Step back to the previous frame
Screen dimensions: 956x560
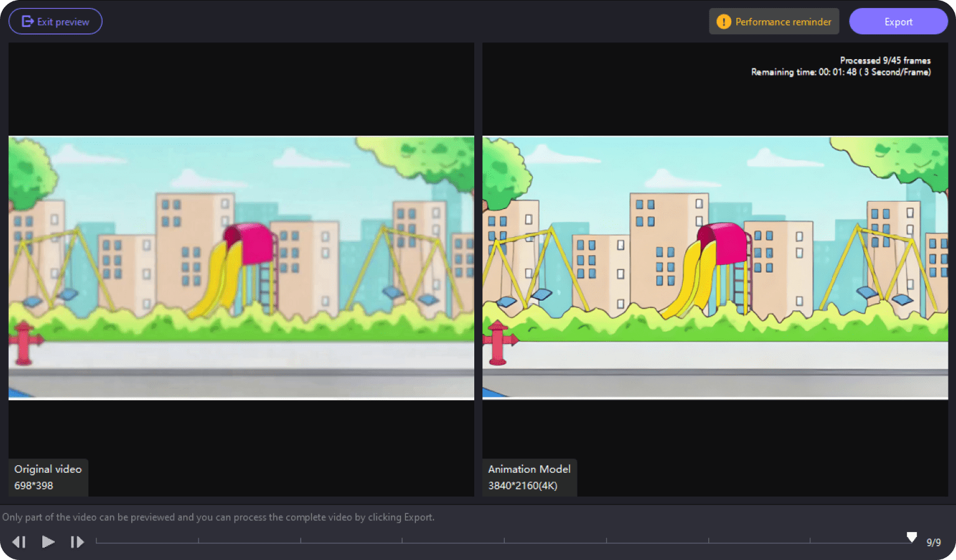pyautogui.click(x=19, y=542)
